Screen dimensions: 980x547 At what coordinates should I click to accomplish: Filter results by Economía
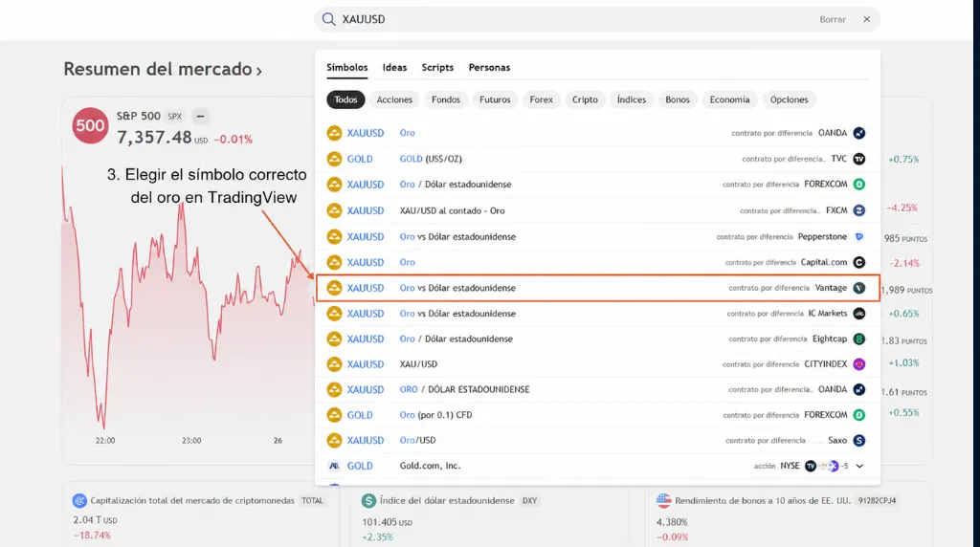[729, 99]
